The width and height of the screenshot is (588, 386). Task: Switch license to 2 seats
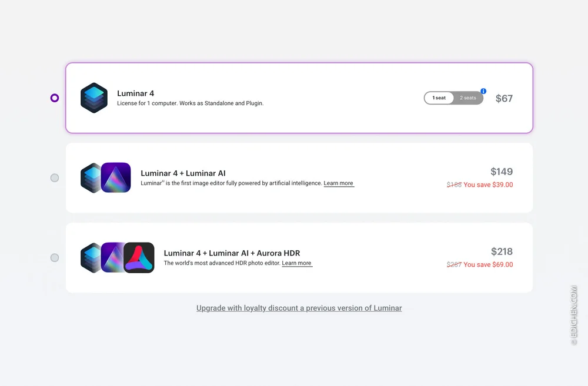point(468,98)
